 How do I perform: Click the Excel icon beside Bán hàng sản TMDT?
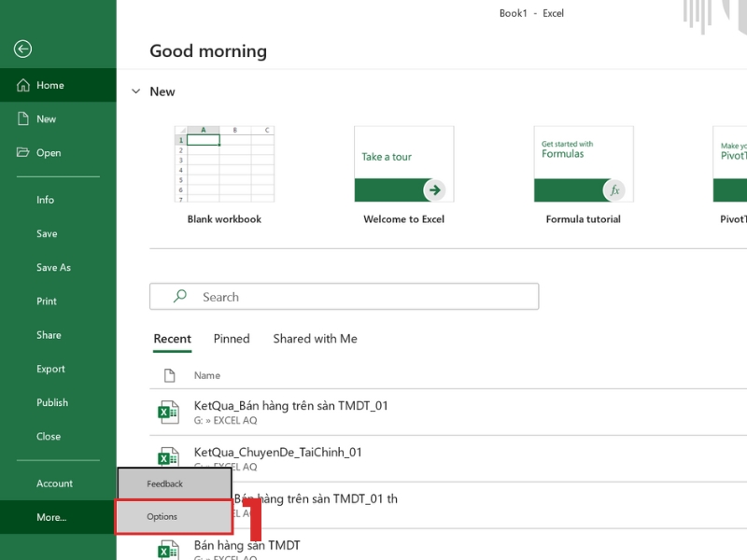[169, 551]
